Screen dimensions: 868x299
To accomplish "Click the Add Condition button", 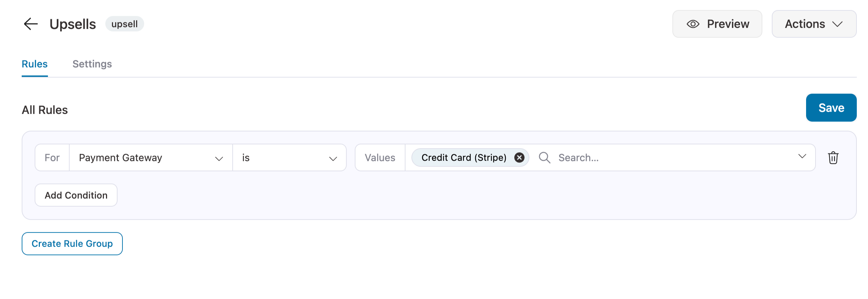I will 76,195.
